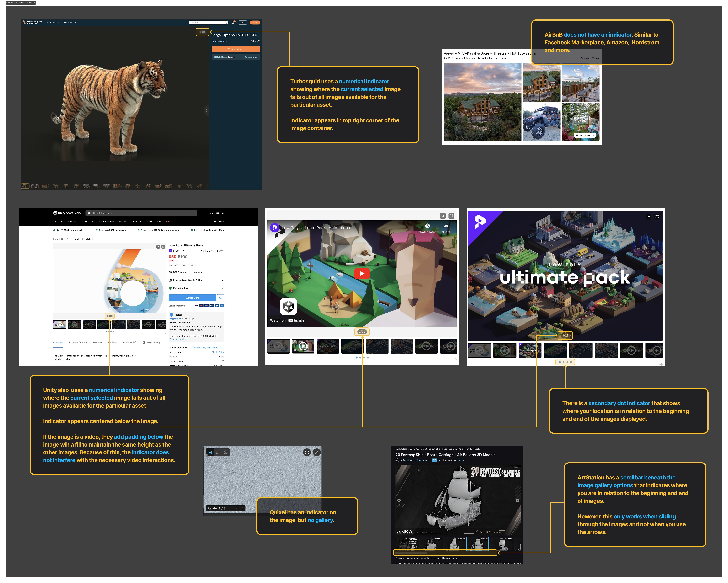Open the Unity Asset Store cart icon
Image resolution: width=728 pixels, height=583 pixels.
coord(211,213)
